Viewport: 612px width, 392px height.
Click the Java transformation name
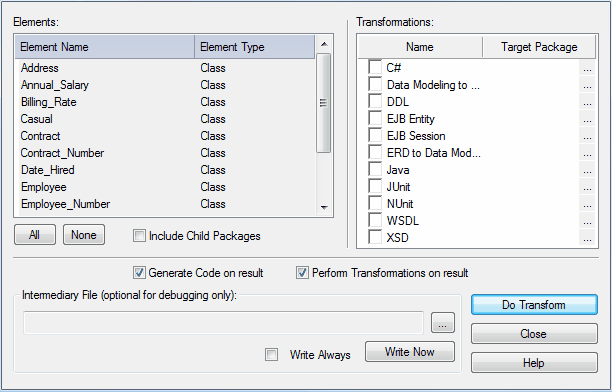398,170
